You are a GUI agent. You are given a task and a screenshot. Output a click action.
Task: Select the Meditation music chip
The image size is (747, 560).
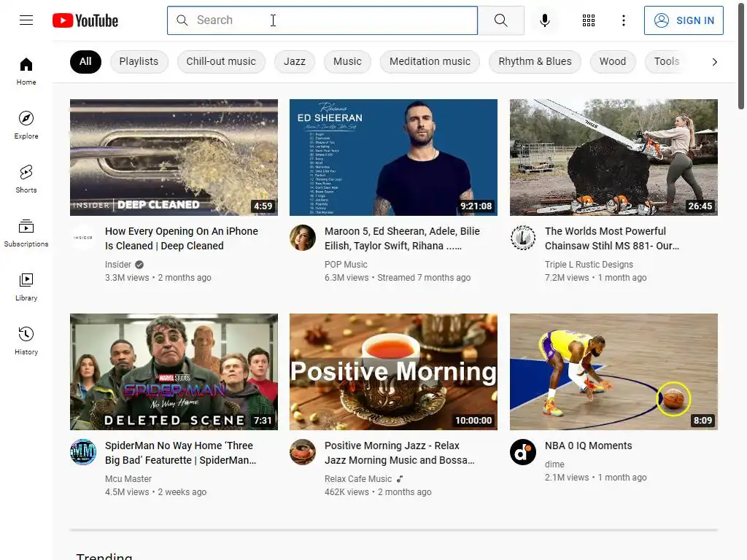[430, 61]
